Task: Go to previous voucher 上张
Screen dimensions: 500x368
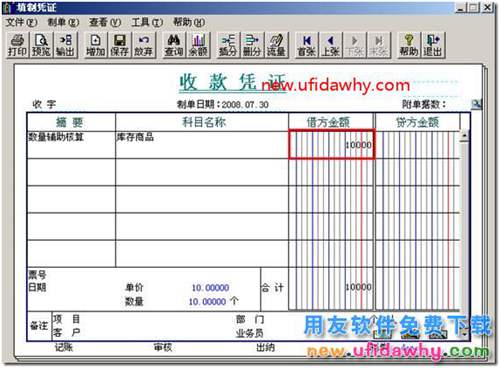Action: tap(330, 45)
